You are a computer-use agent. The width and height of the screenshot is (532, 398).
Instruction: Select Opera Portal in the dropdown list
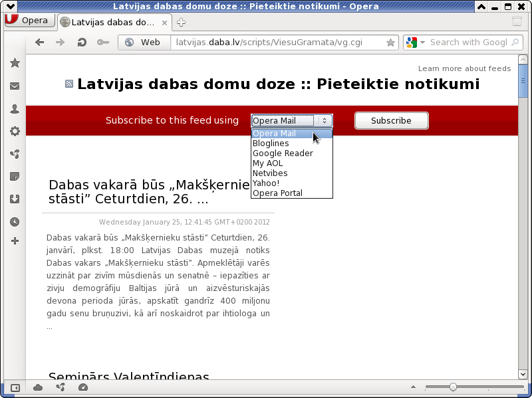click(x=292, y=193)
